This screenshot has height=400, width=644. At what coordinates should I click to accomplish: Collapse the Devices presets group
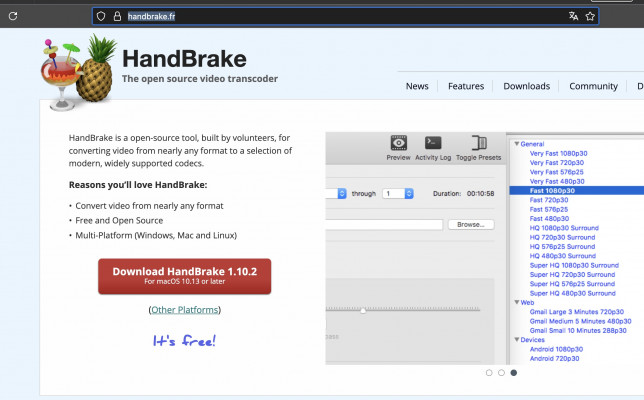(515, 339)
